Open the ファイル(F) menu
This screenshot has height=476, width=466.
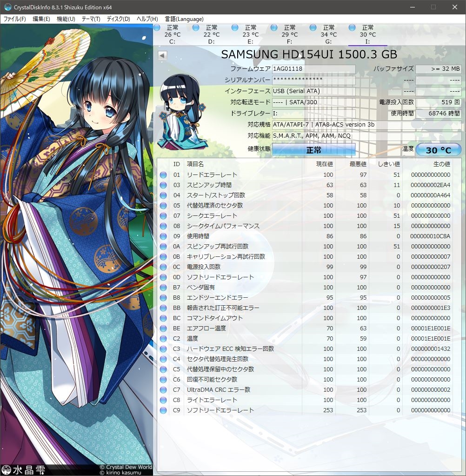tap(14, 19)
